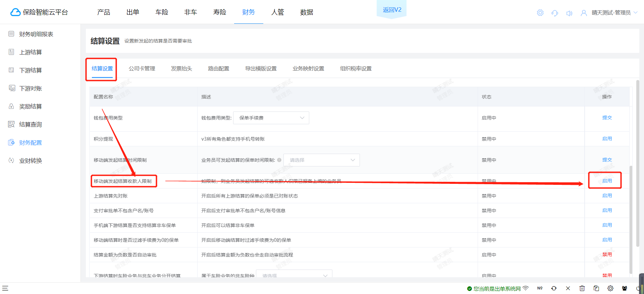The height and width of the screenshot is (294, 644).
Task: Open the 钱包费用类型 dropdown showing 保单手续费
Action: (x=271, y=118)
